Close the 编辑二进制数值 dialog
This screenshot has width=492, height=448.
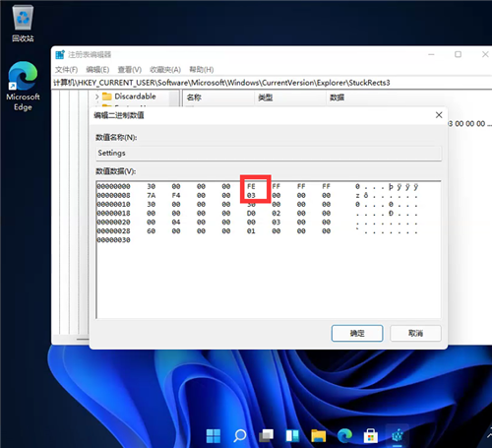(439, 115)
